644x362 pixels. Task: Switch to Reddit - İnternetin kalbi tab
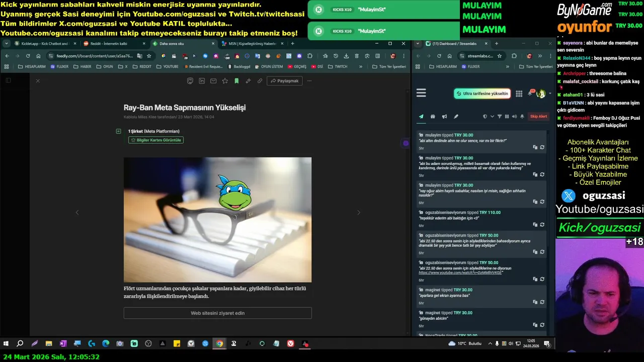[113, 44]
